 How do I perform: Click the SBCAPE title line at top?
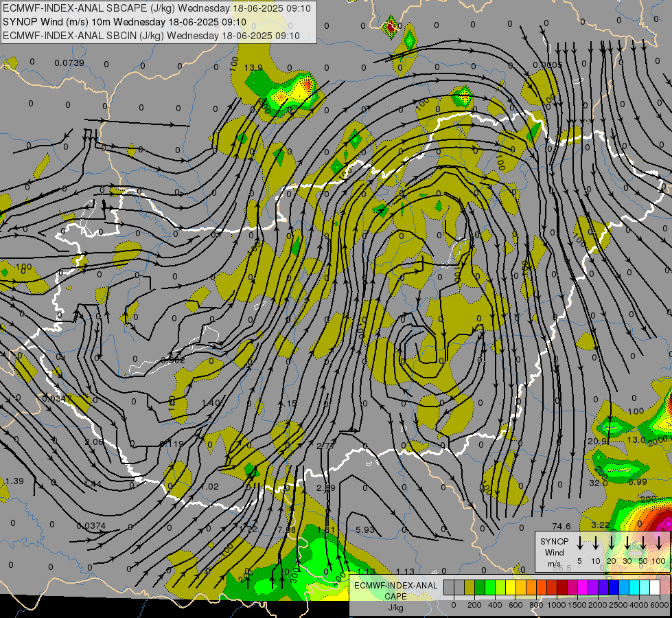(x=157, y=8)
